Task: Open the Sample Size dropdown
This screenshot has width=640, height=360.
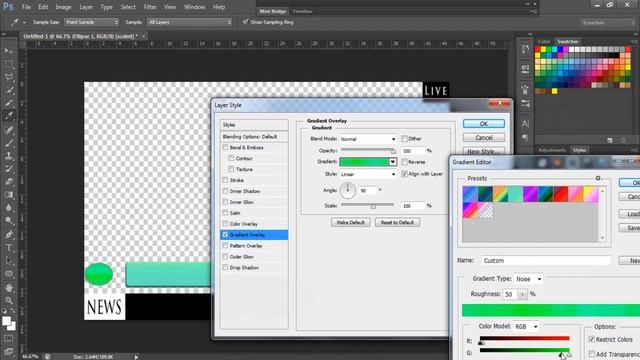Action: pos(91,22)
